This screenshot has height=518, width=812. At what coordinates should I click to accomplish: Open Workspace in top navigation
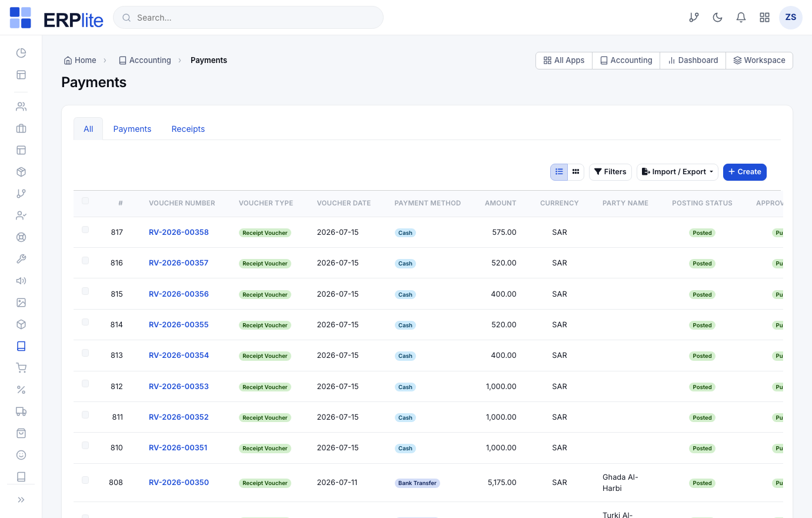click(760, 61)
